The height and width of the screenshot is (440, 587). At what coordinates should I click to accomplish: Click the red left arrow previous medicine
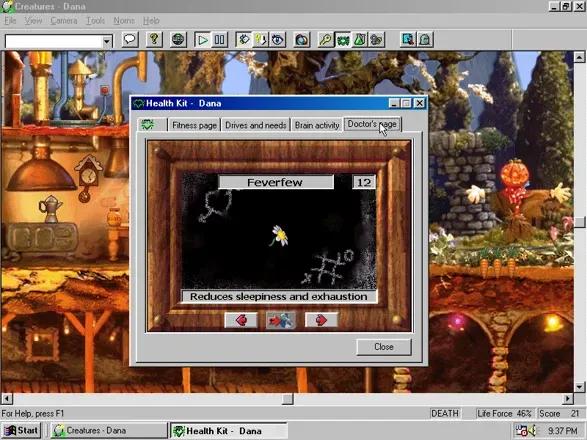241,320
